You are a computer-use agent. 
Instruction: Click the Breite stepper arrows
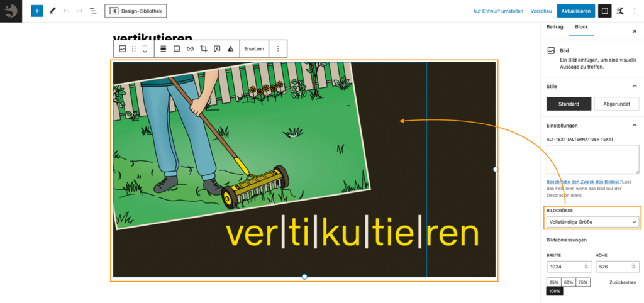pyautogui.click(x=586, y=267)
